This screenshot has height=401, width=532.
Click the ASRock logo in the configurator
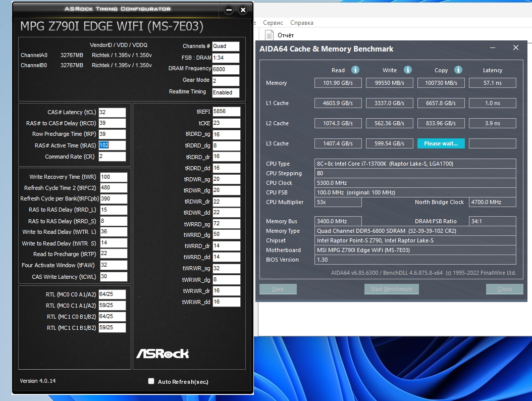click(x=163, y=354)
